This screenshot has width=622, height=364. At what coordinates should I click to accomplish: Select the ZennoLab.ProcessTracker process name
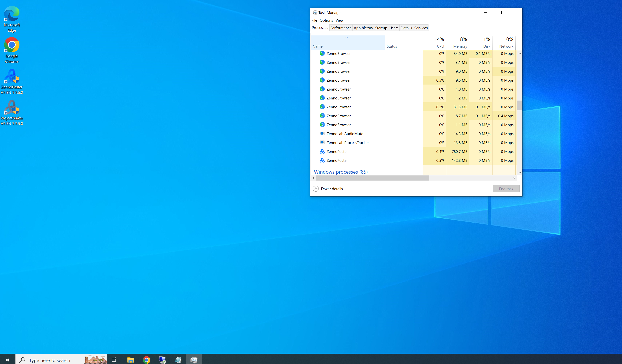[x=348, y=142]
